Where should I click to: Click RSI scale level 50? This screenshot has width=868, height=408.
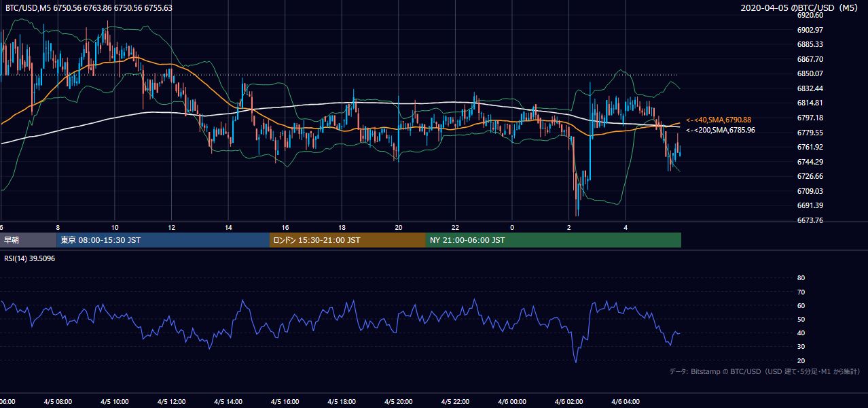(x=801, y=319)
